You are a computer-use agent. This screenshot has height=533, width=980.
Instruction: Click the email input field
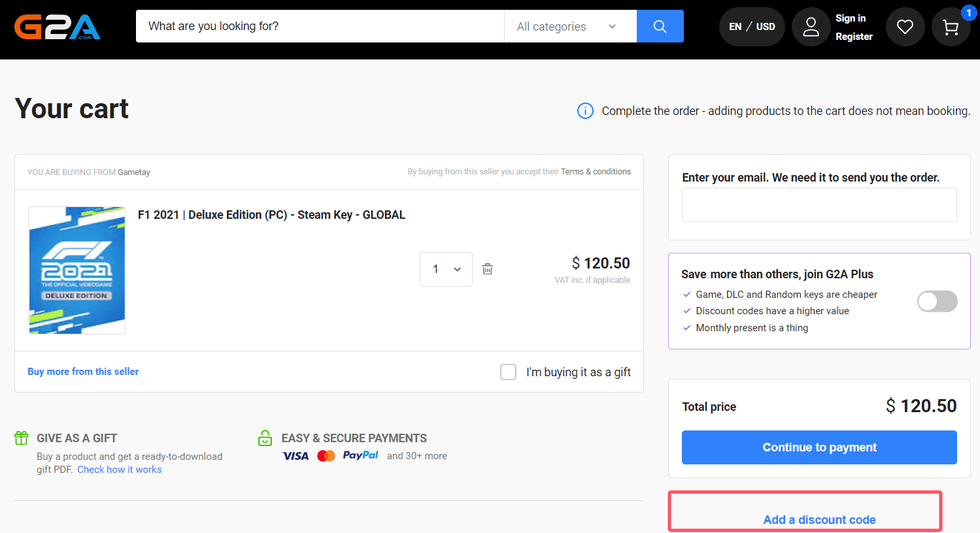pyautogui.click(x=819, y=204)
